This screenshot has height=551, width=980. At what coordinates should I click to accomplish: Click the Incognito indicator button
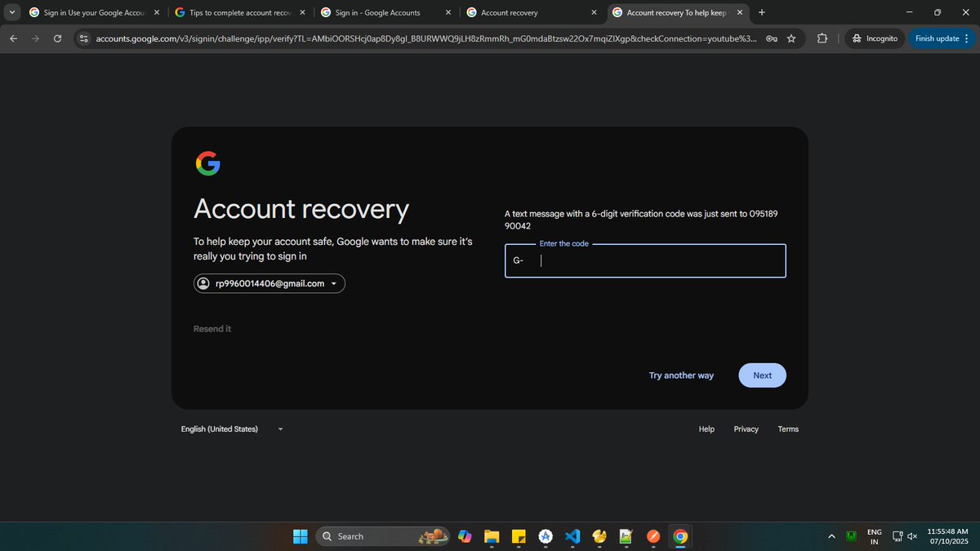874,38
